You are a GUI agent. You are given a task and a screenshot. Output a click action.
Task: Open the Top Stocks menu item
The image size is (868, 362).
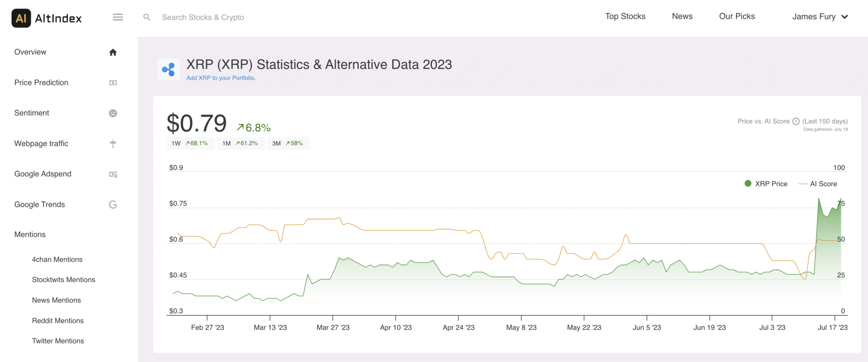point(625,16)
